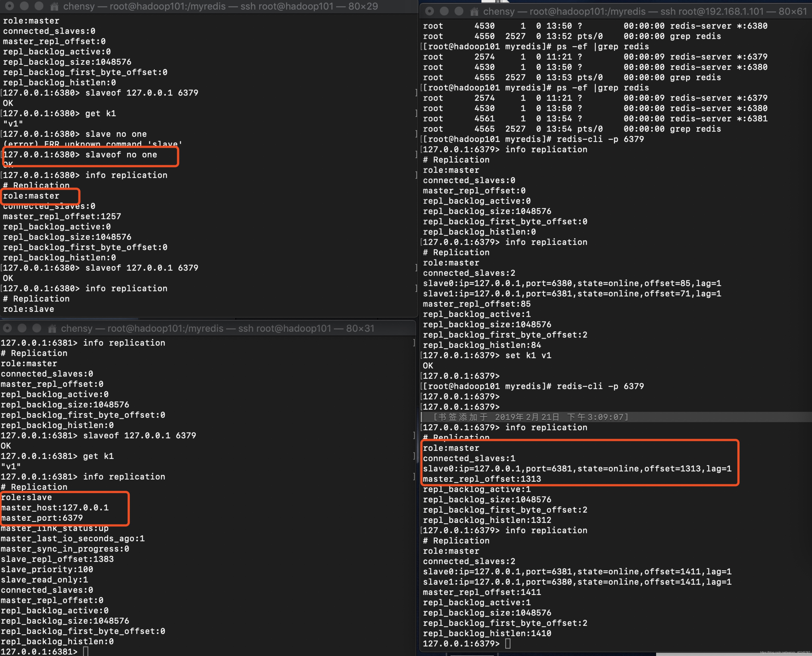Focus the 80×29 terminal by its title bar text
The width and height of the screenshot is (812, 656).
(220, 6)
